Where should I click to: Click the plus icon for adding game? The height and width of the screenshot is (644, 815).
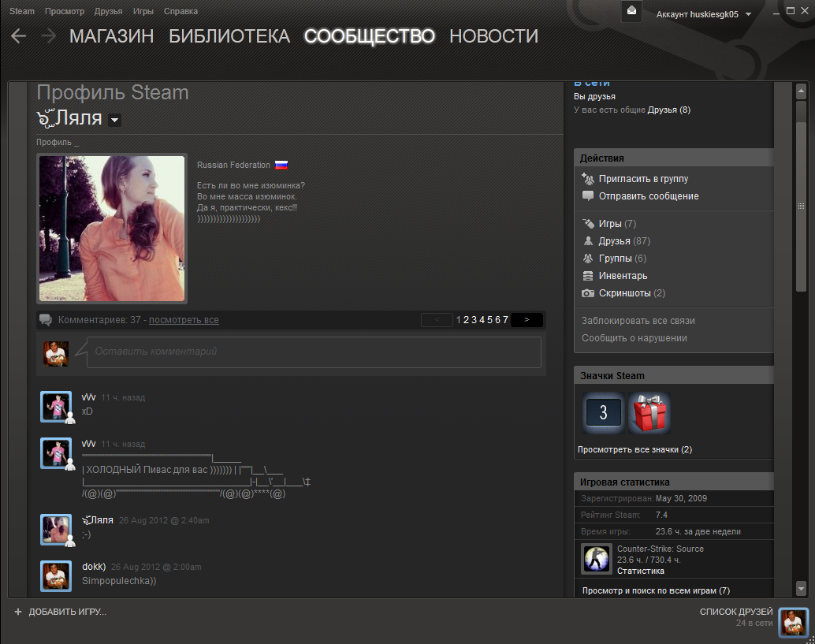point(18,612)
